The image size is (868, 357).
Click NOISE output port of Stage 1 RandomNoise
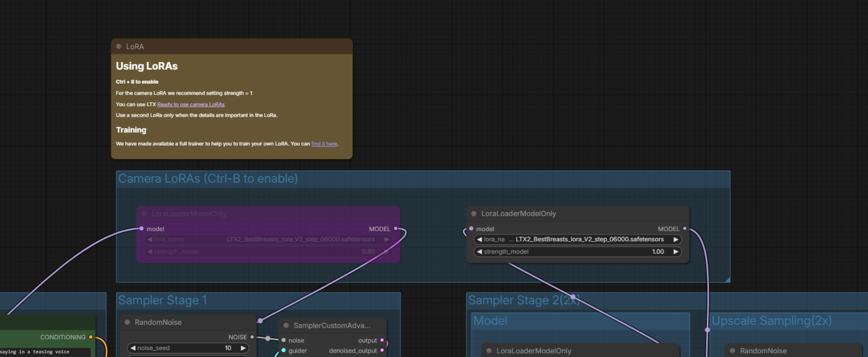click(x=252, y=337)
